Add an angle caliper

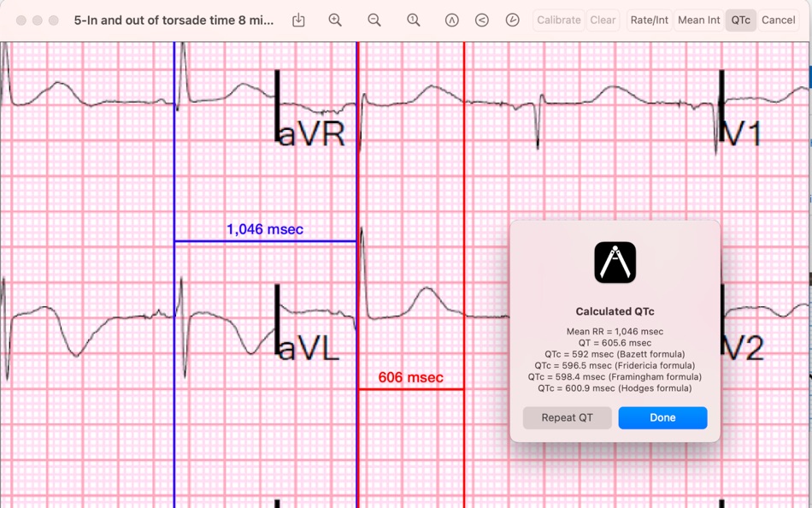click(x=481, y=19)
